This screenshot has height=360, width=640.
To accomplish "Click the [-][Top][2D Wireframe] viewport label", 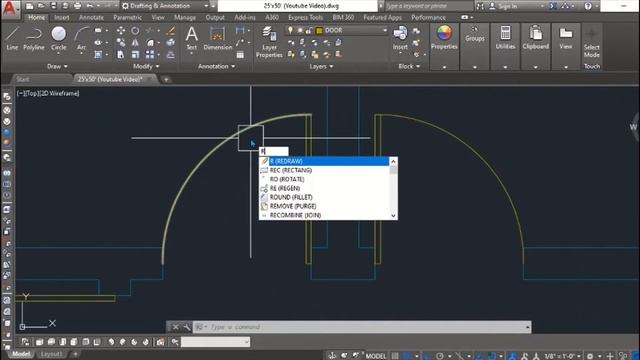I will click(48, 93).
